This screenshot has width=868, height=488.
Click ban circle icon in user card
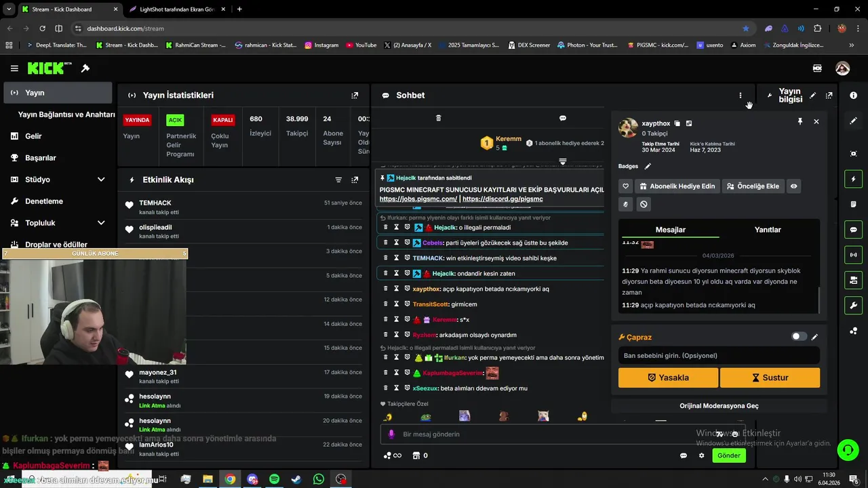pyautogui.click(x=644, y=204)
